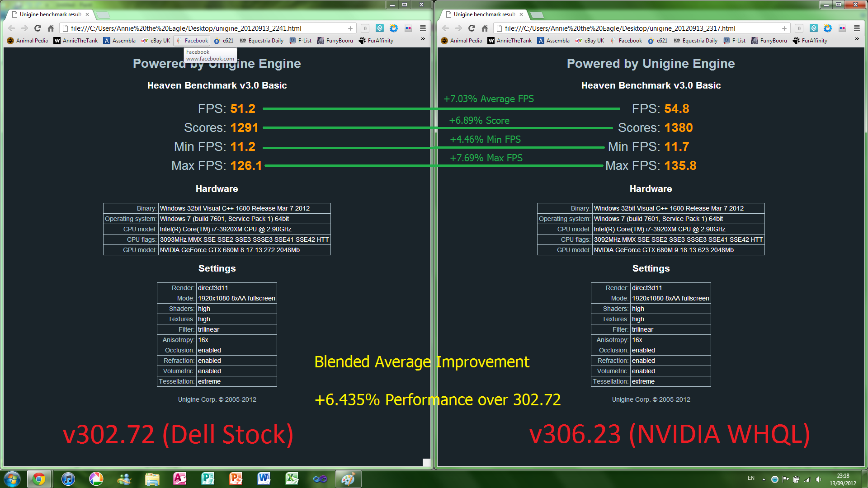Go to the home page in the right Chrome window

[485, 28]
